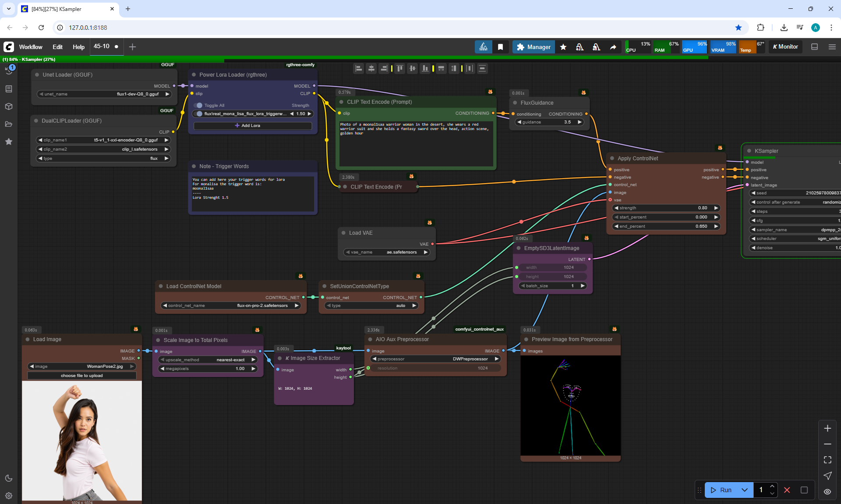Click the WomanPose2 image preview thumbnail
Image resolution: width=841 pixels, height=504 pixels.
pos(82,440)
